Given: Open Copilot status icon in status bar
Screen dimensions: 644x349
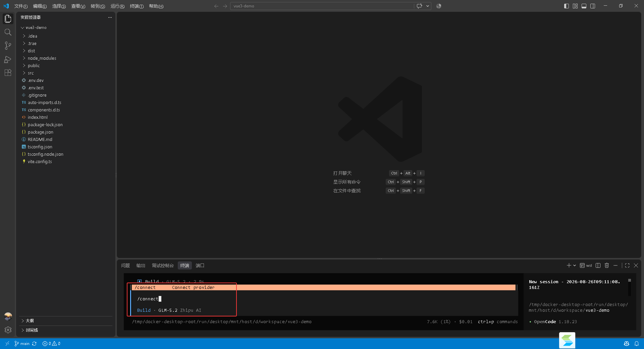Looking at the screenshot, I should 627,344.
